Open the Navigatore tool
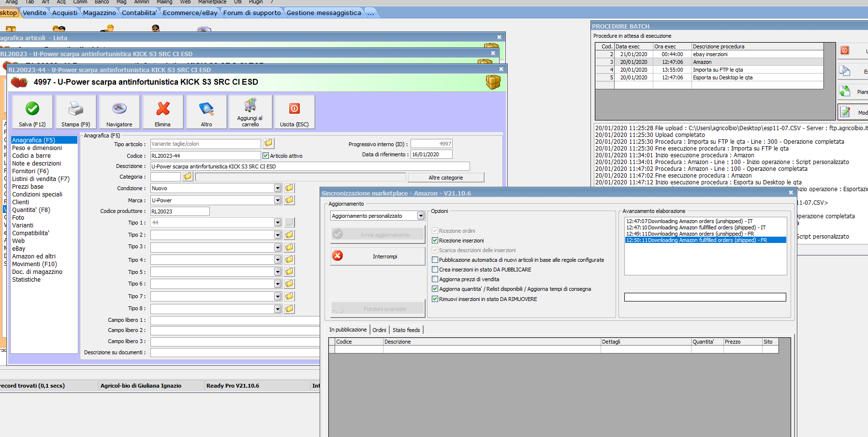The image size is (868, 437). coord(119,112)
